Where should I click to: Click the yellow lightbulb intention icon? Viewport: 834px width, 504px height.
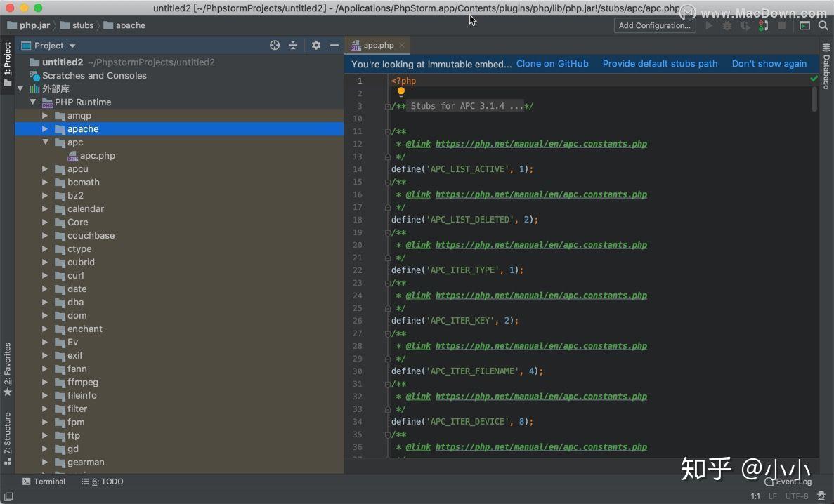[401, 93]
